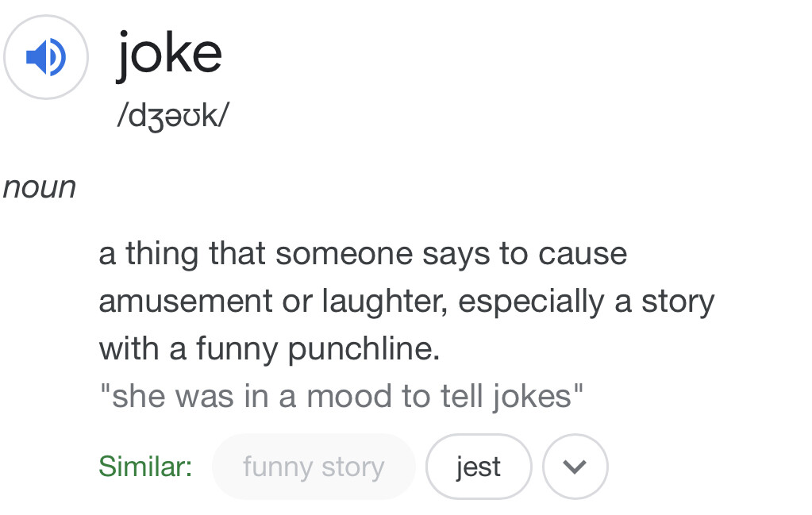Click the "noun" part of speech label
The width and height of the screenshot is (812, 515).
point(40,188)
